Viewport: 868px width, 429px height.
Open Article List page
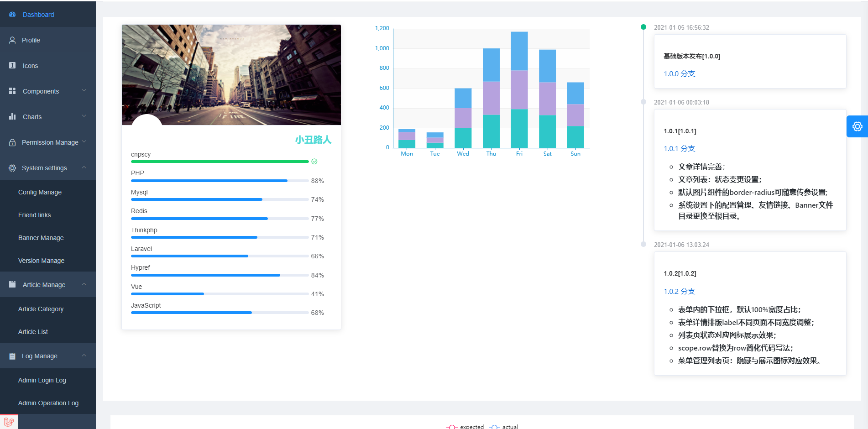click(48, 332)
